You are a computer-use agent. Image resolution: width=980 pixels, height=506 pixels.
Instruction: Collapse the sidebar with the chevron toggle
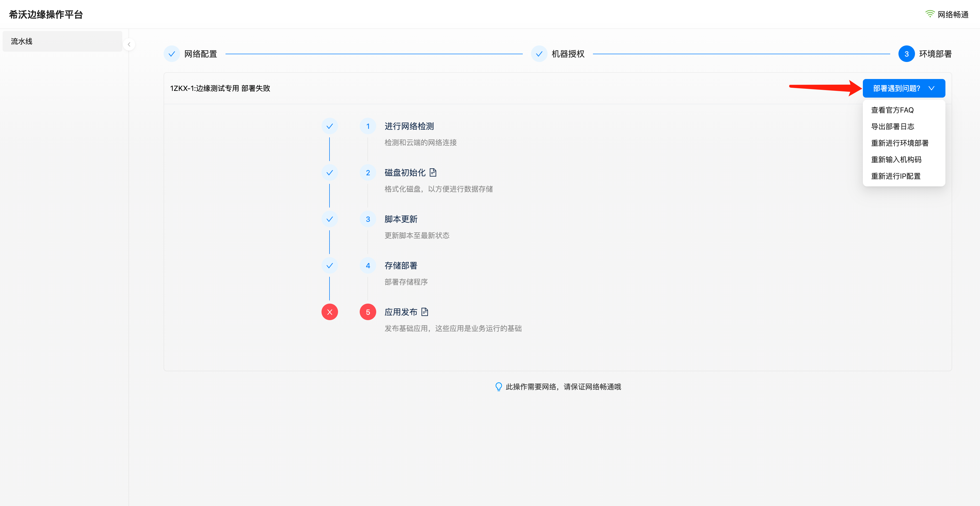[x=129, y=44]
